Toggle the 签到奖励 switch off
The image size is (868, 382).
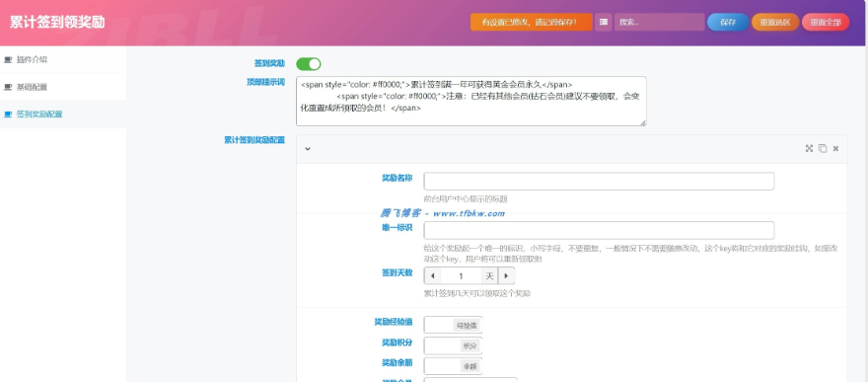309,64
